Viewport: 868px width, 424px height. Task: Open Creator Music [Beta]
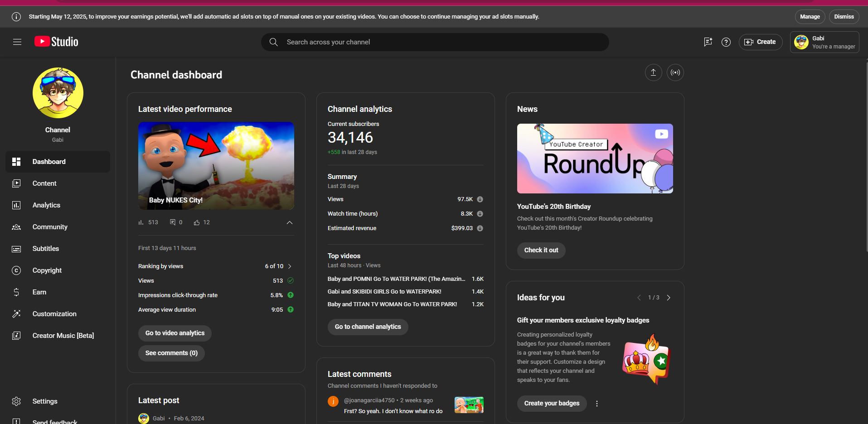[x=58, y=336]
